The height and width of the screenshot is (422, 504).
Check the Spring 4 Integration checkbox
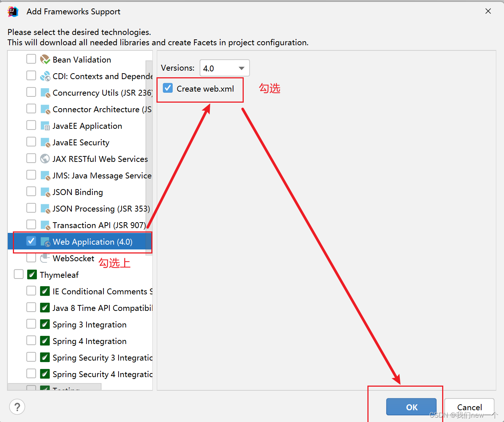(x=31, y=340)
